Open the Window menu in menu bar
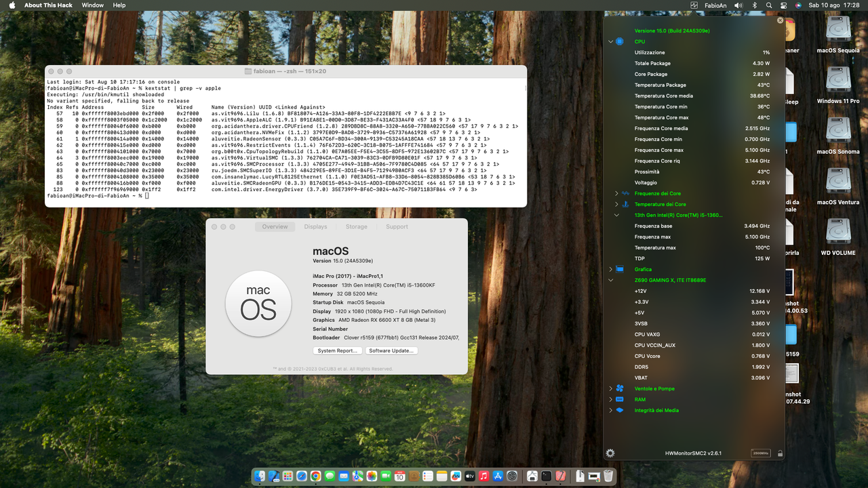Viewport: 868px width, 488px height. coord(93,5)
